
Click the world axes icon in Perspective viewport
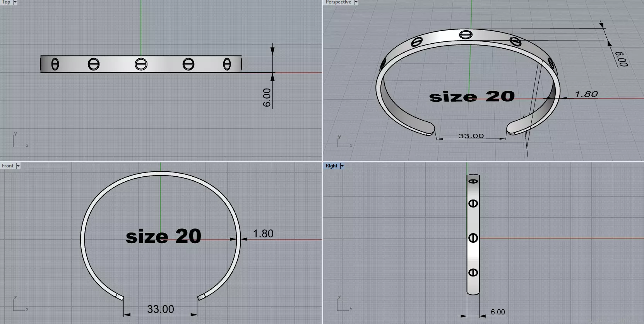click(344, 142)
